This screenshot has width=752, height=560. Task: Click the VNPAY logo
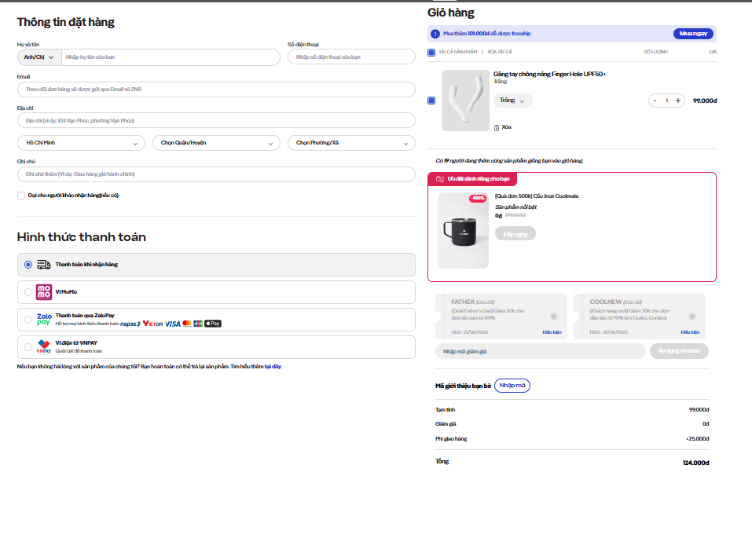pyautogui.click(x=44, y=346)
